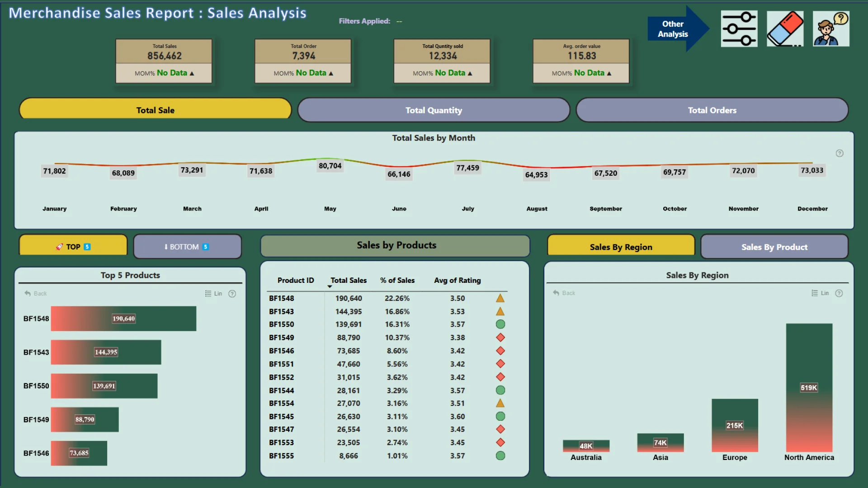Click the Avg. order value KPI card
Viewport: 868px width, 488px height.
click(581, 61)
